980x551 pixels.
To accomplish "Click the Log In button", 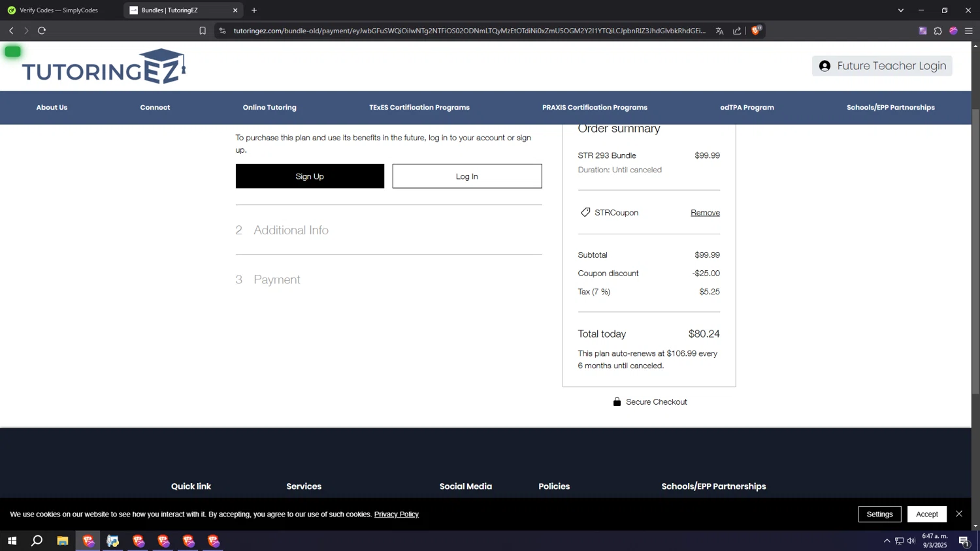I will pyautogui.click(x=467, y=176).
